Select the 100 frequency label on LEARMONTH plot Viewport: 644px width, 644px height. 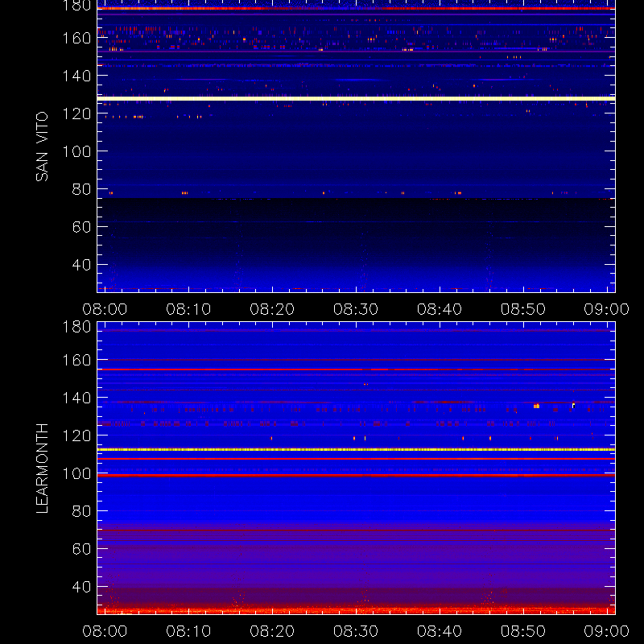[x=76, y=473]
